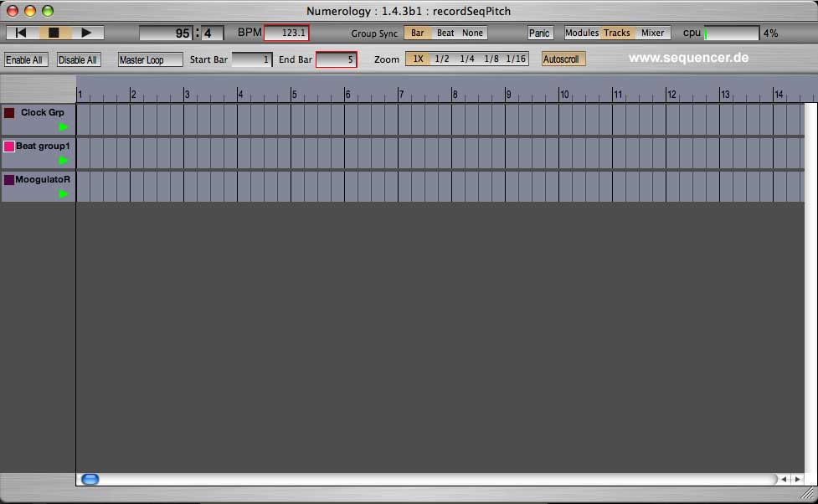
Task: Click the stop transport button
Action: [x=54, y=33]
